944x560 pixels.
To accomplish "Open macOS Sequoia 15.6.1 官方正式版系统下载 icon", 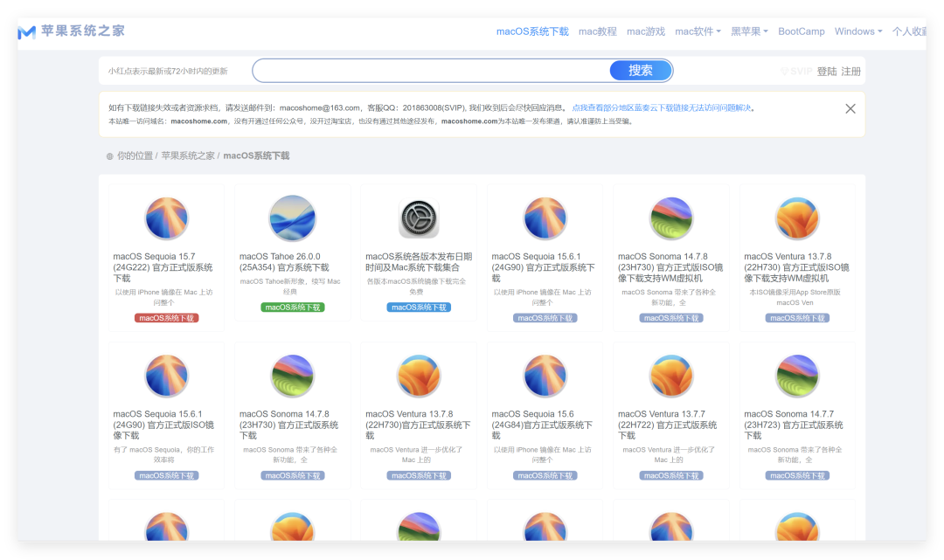I will (545, 218).
